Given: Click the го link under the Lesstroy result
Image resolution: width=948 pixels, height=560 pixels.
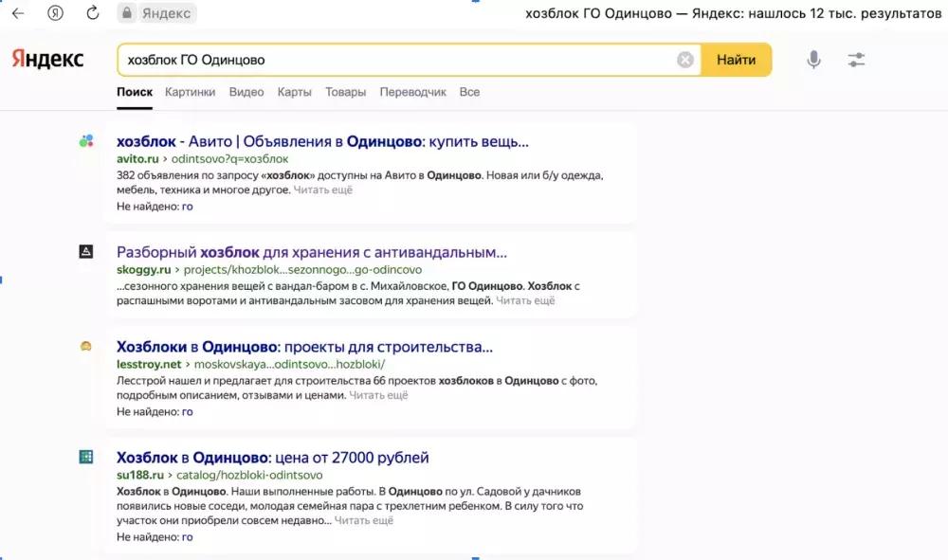Looking at the screenshot, I should coord(187,411).
